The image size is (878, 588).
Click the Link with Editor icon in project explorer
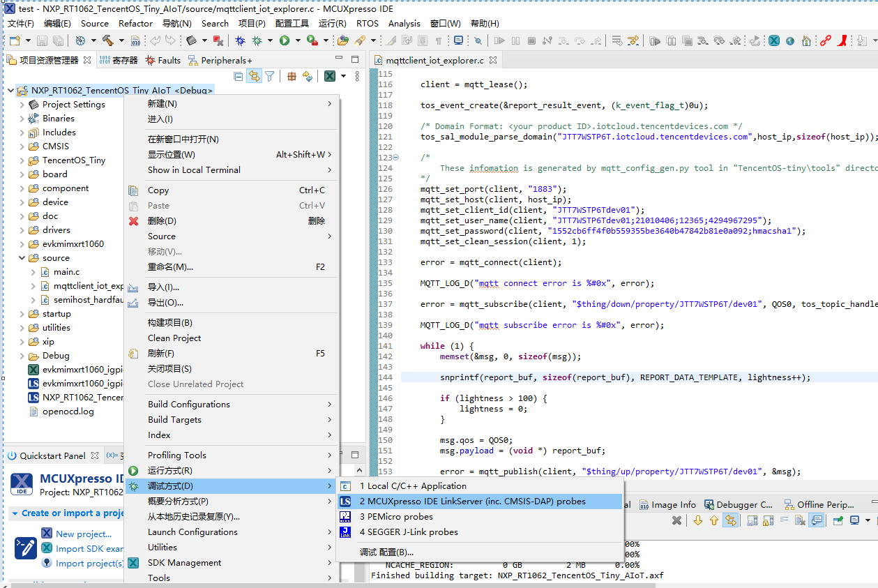[x=254, y=76]
